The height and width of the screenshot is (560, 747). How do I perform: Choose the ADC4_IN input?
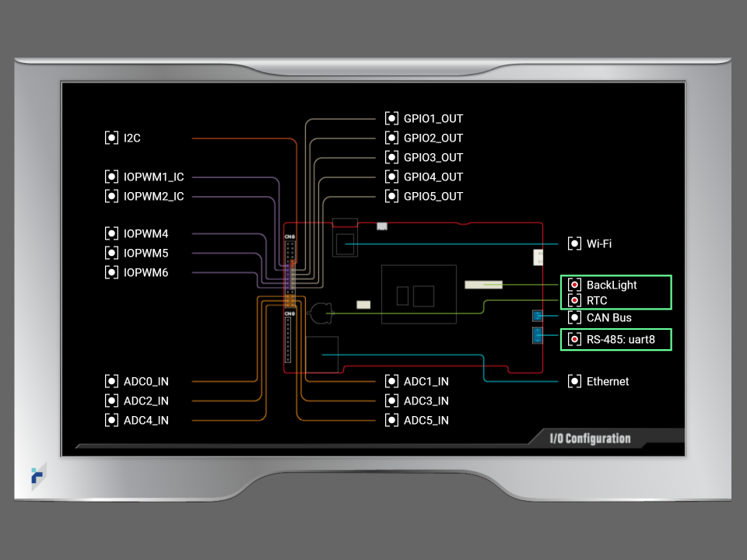pyautogui.click(x=111, y=421)
